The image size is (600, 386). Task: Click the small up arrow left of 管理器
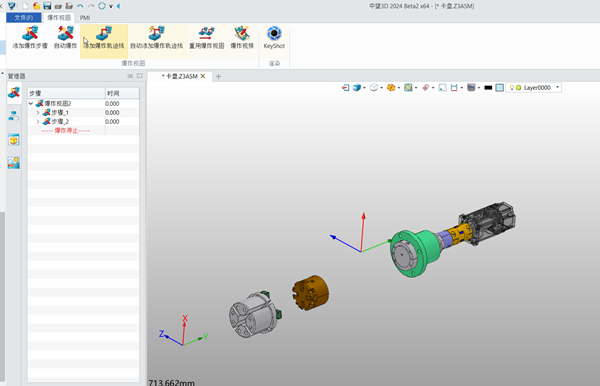2,73
